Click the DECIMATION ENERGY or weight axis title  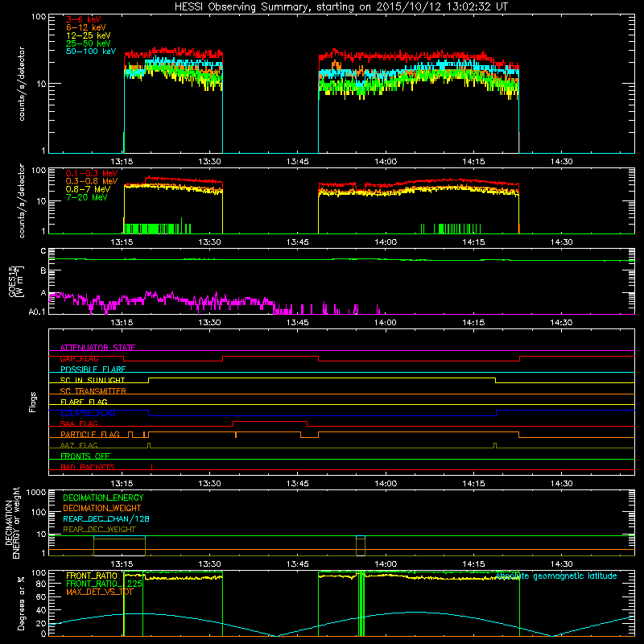tap(13, 522)
